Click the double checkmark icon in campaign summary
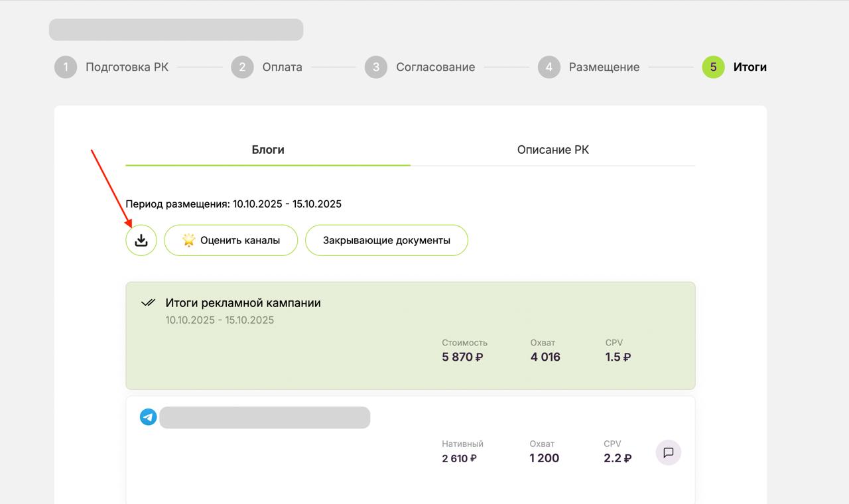849x504 pixels. click(x=148, y=303)
